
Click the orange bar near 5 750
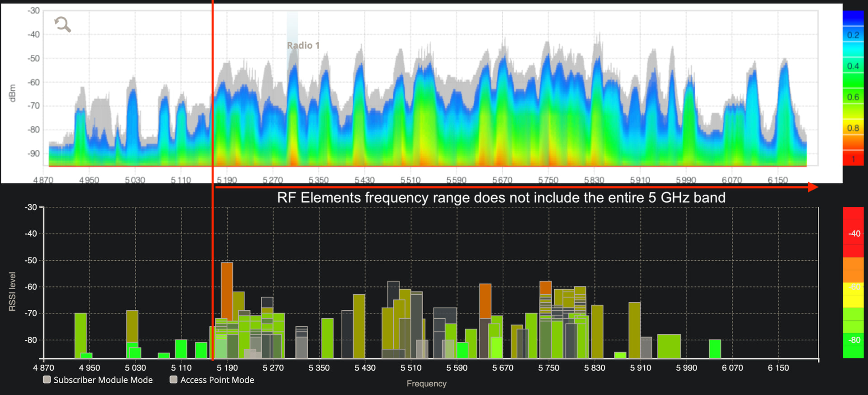[x=546, y=287]
